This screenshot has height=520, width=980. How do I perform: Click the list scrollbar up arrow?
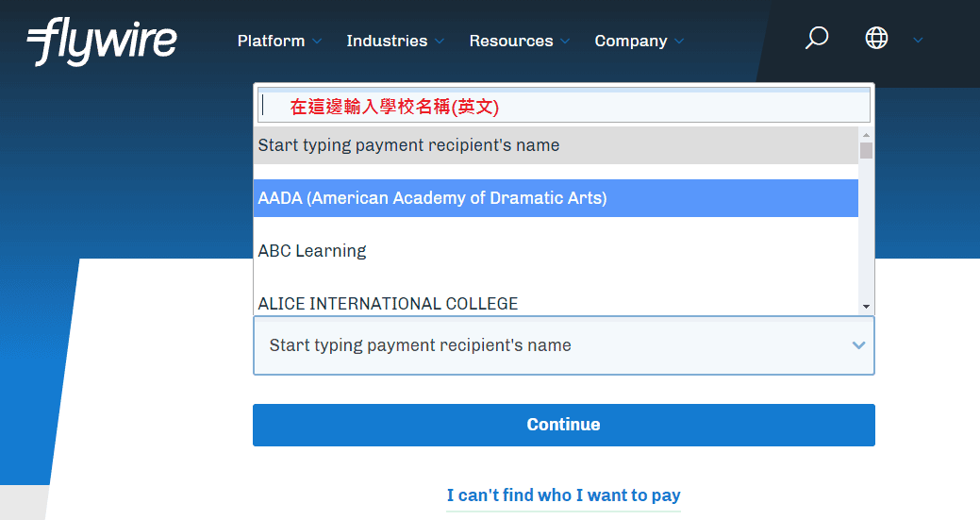point(866,134)
